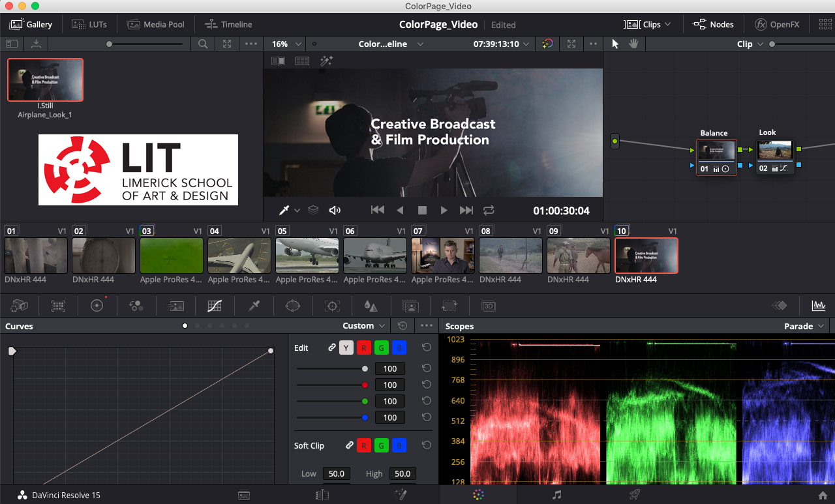The image size is (835, 504).
Task: Open the 16% viewer zoom dropdown
Action: (286, 44)
